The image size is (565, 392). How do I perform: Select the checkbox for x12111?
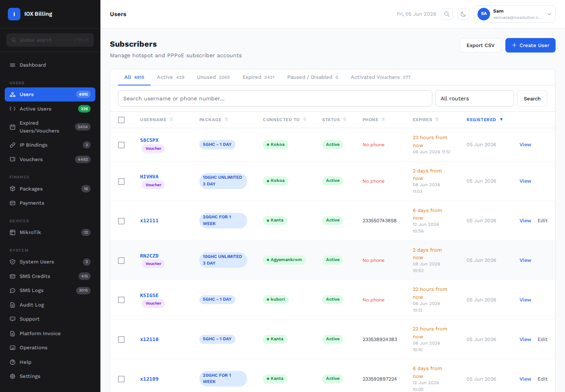click(121, 221)
